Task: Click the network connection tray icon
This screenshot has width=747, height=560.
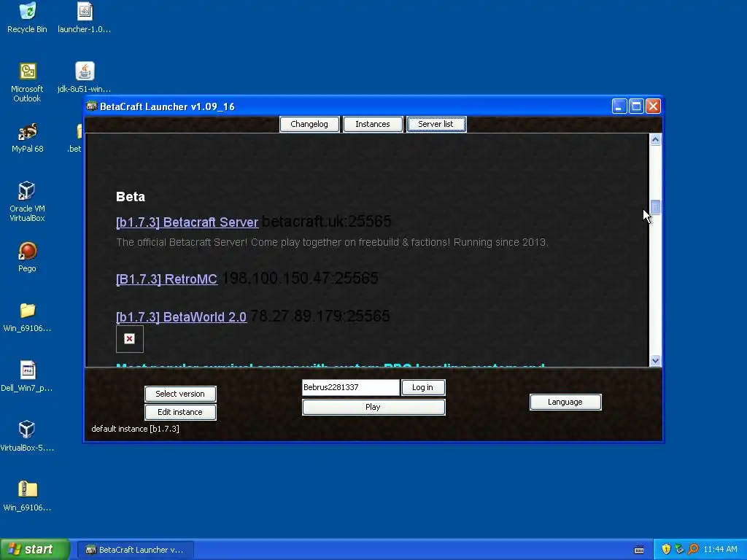Action: (x=679, y=549)
